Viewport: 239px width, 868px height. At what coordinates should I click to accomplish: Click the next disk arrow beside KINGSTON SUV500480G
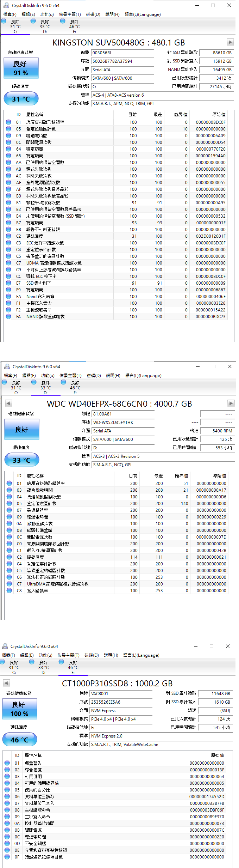tap(230, 42)
